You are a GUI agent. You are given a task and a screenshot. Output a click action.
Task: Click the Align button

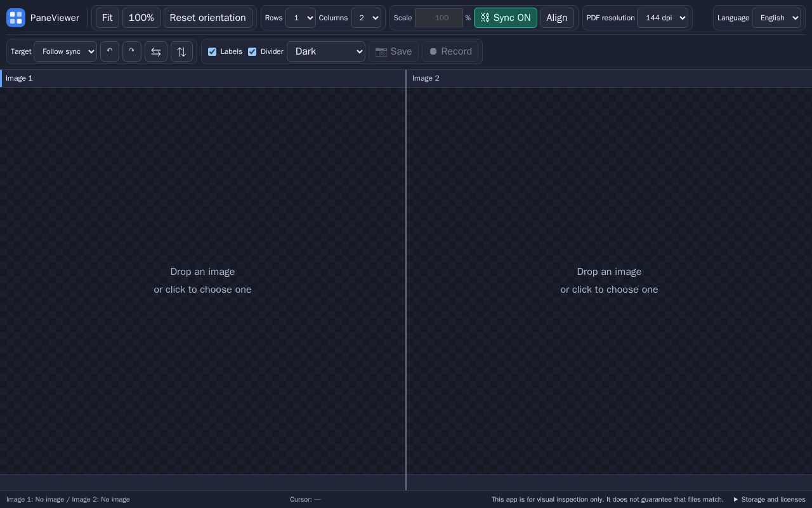pos(557,18)
